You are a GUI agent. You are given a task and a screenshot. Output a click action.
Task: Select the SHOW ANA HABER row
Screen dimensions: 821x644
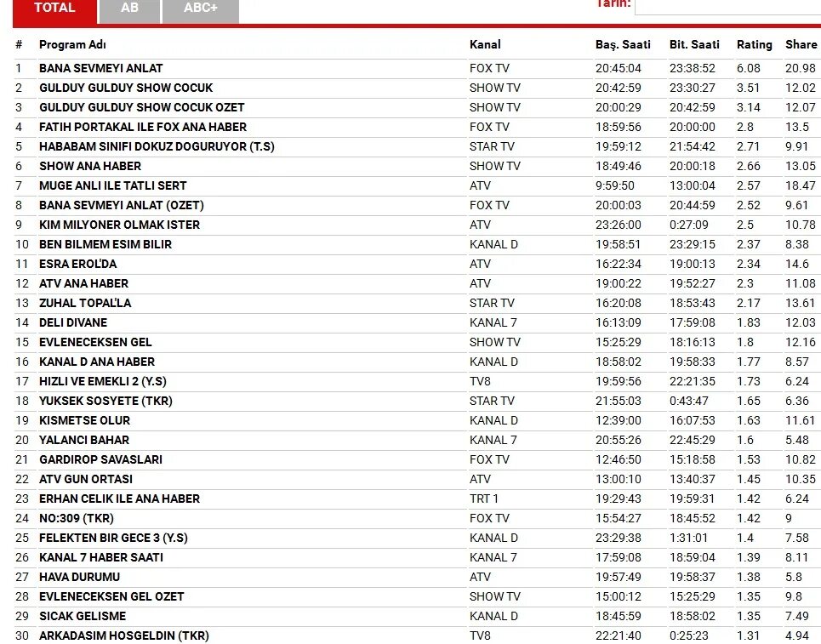417,166
